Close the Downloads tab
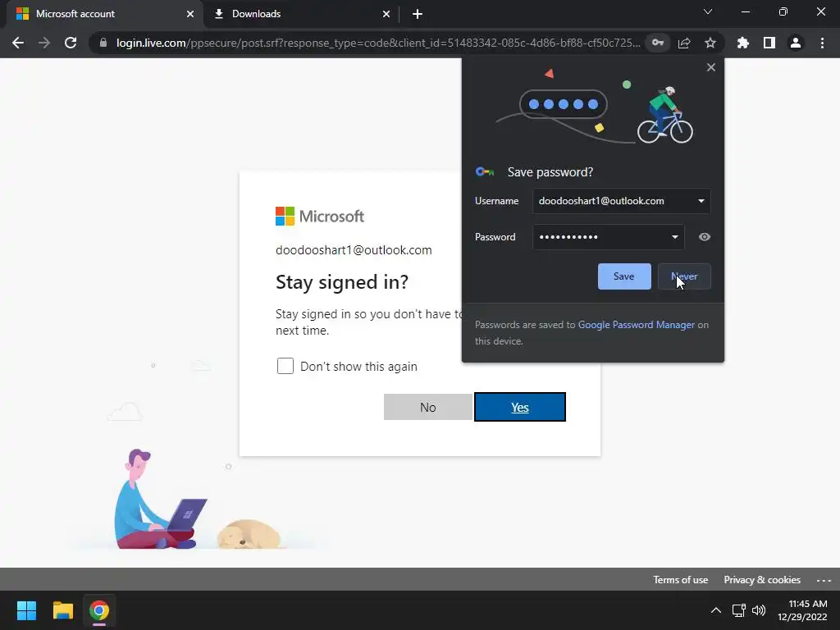The height and width of the screenshot is (630, 840). [x=386, y=14]
